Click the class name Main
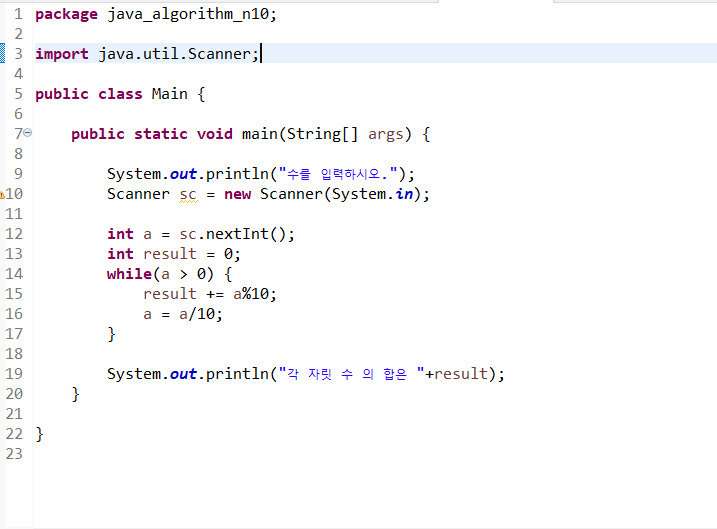Viewport: 717px width, 529px height. (x=170, y=94)
